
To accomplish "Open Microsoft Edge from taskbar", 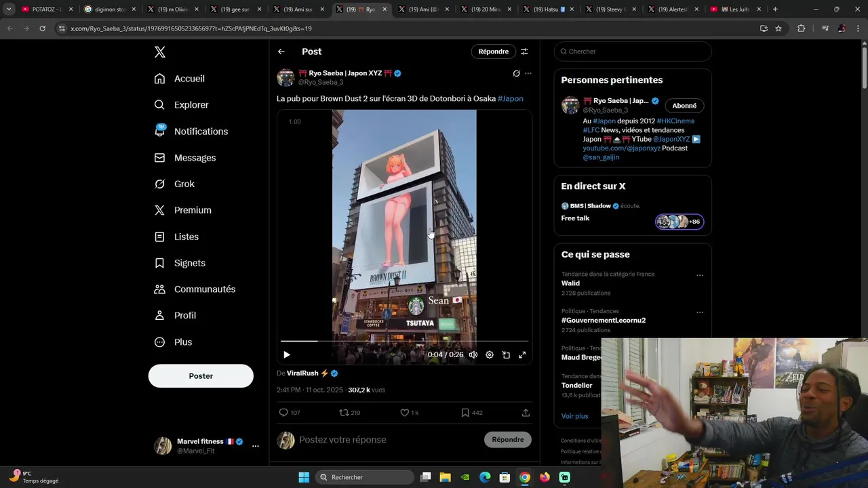I will 485,477.
